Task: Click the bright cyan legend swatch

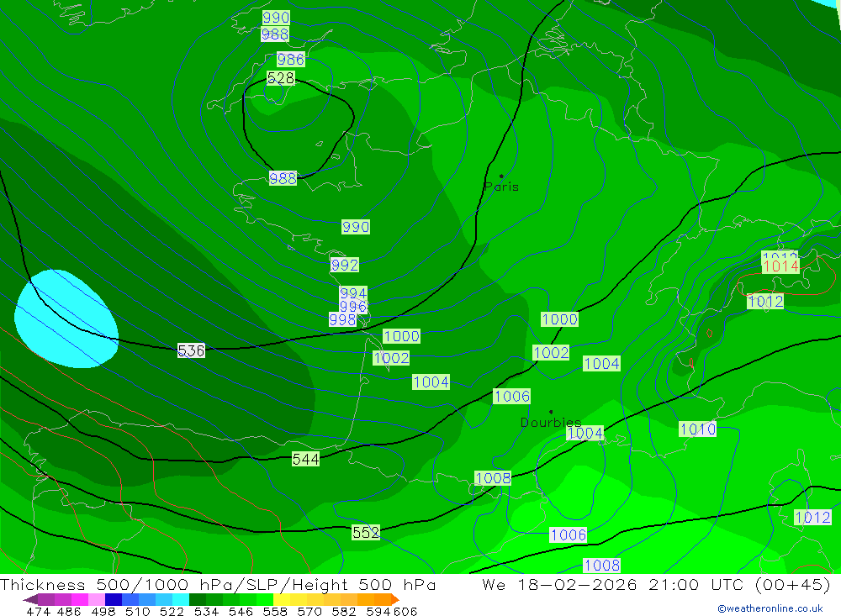Action: (181, 599)
